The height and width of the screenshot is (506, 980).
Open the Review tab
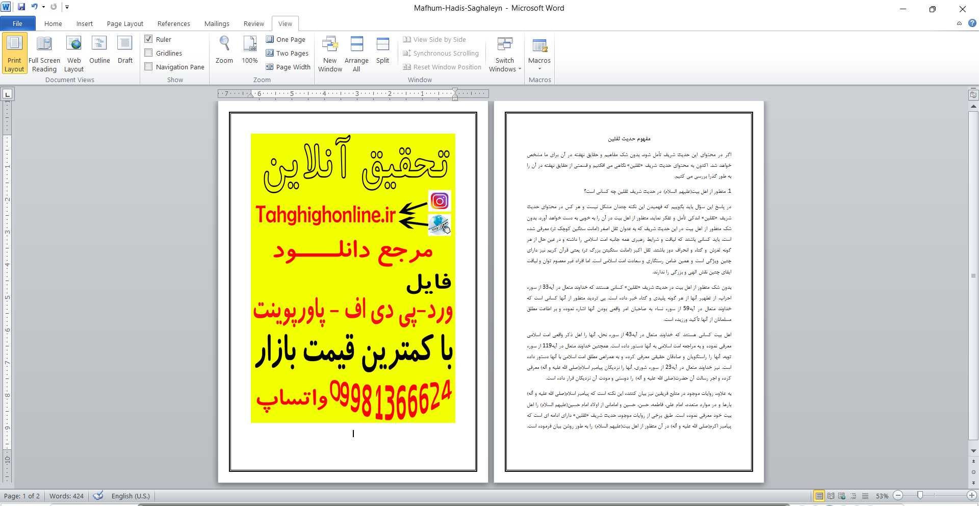coord(253,23)
